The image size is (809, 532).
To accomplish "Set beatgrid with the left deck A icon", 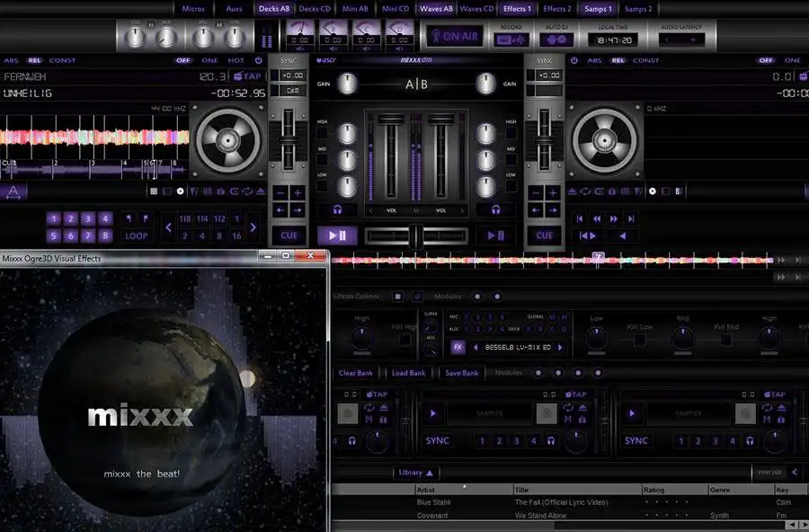I will point(13,192).
